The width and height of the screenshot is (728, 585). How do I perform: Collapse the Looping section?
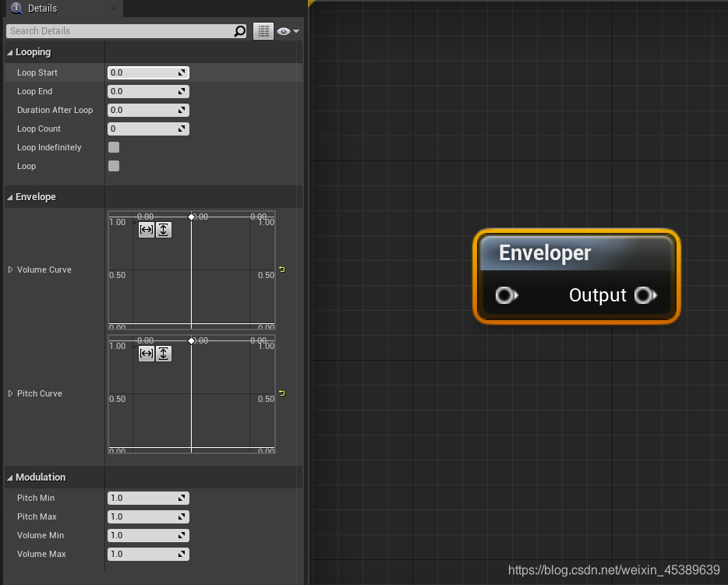(x=10, y=52)
